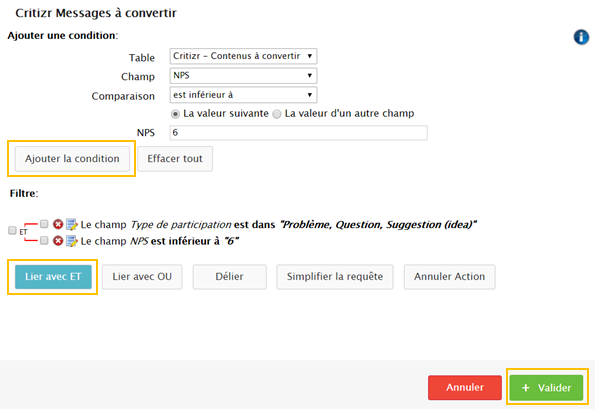Viewport: 595px width, 409px height.
Task: Tick the ET group checkbox
Action: click(x=12, y=230)
